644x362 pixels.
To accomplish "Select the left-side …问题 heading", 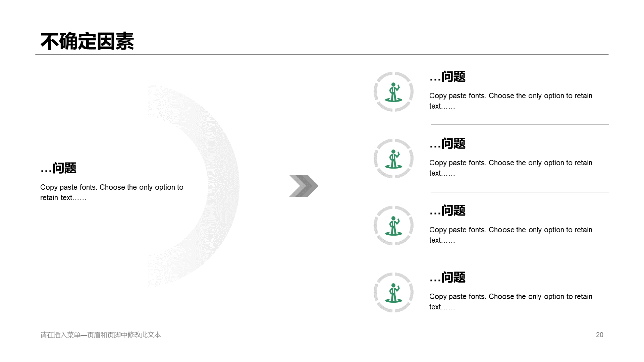I will coord(58,168).
